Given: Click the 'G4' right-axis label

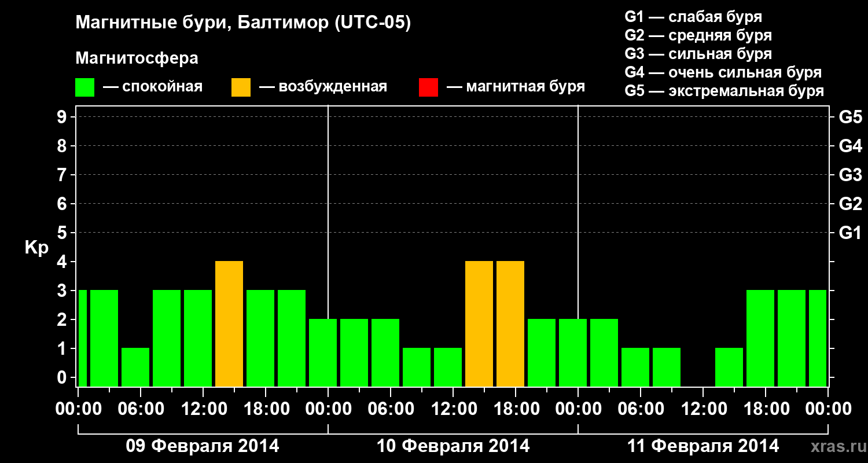Looking at the screenshot, I should click(851, 146).
